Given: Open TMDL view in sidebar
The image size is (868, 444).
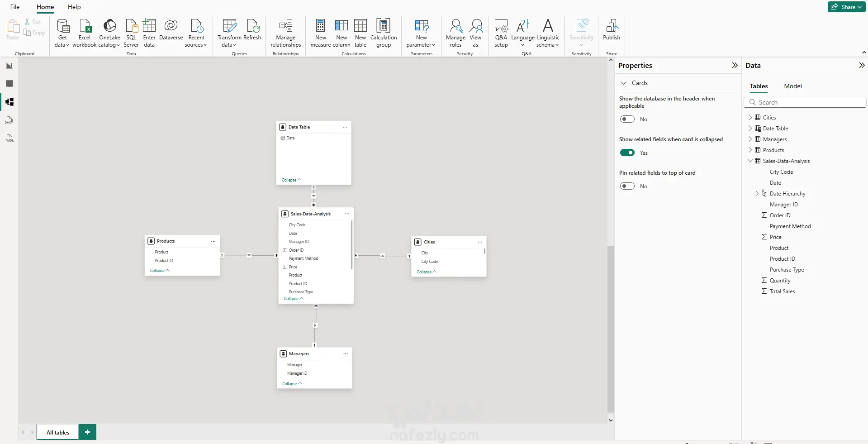Looking at the screenshot, I should coord(9,138).
